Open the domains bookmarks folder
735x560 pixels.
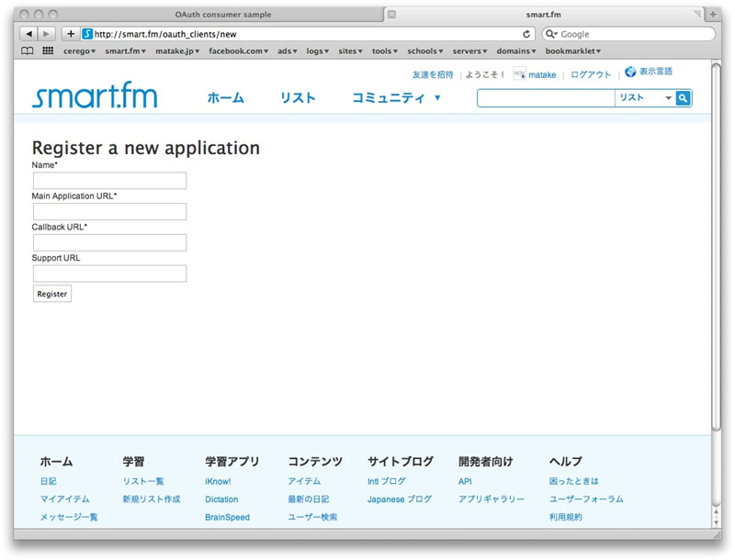(x=516, y=51)
